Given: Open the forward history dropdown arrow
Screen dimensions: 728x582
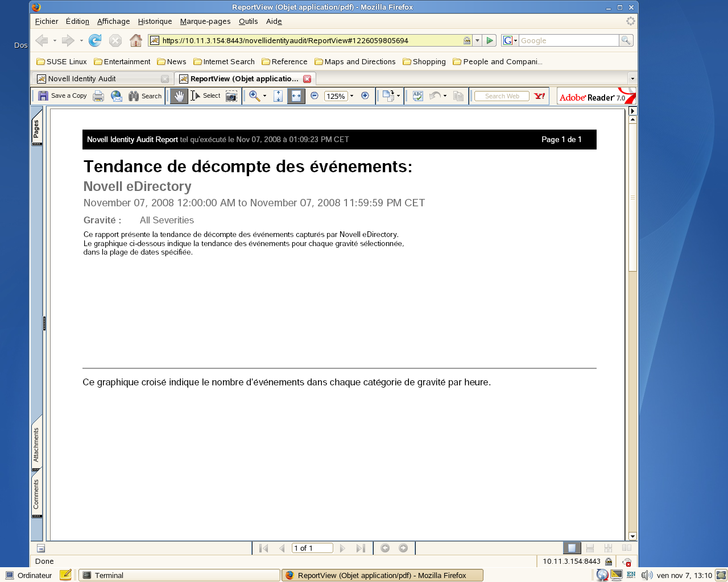Looking at the screenshot, I should [81, 40].
